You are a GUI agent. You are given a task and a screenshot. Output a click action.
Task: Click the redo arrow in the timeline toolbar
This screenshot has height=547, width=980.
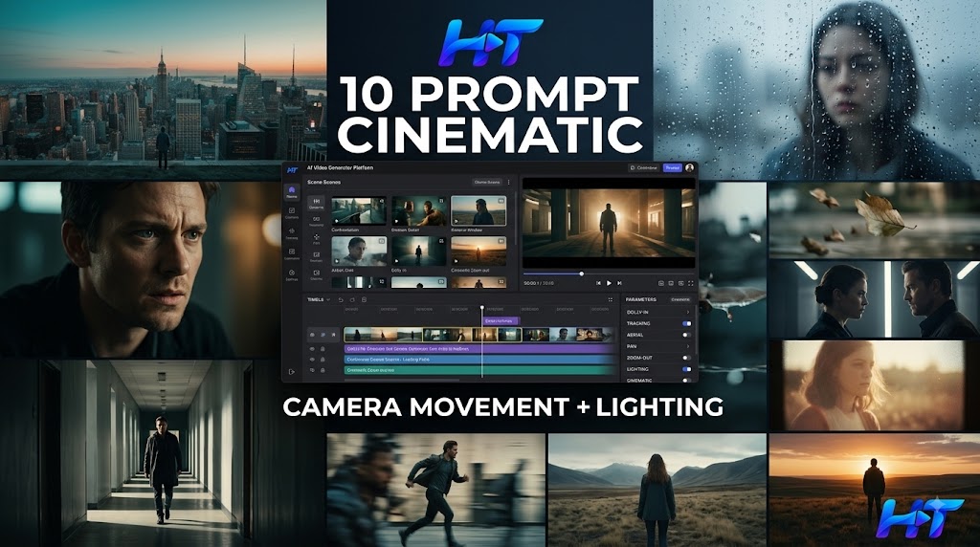pos(352,299)
